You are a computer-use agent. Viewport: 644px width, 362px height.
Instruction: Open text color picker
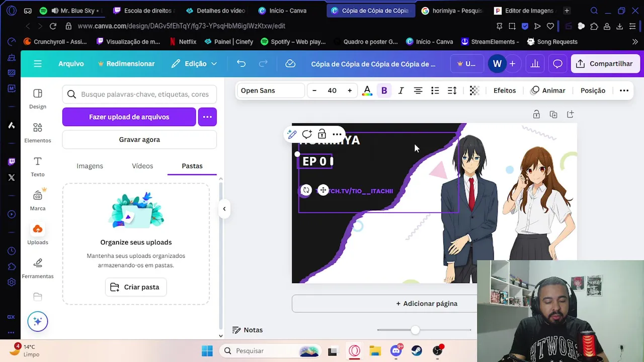pos(367,90)
